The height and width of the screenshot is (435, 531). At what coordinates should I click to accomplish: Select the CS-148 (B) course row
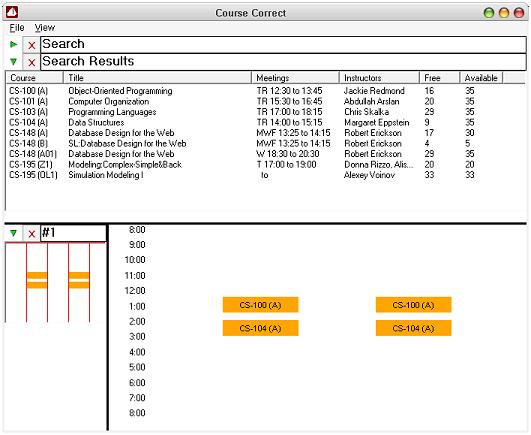click(x=266, y=144)
